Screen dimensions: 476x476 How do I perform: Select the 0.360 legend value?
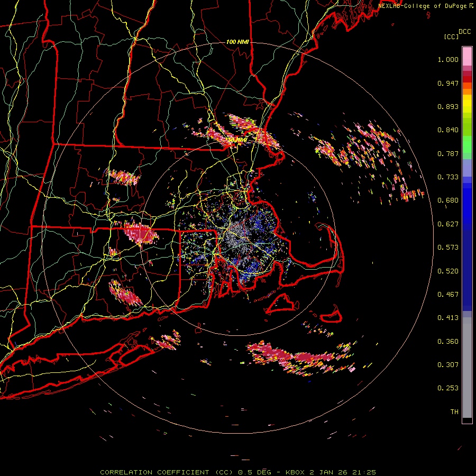point(448,342)
